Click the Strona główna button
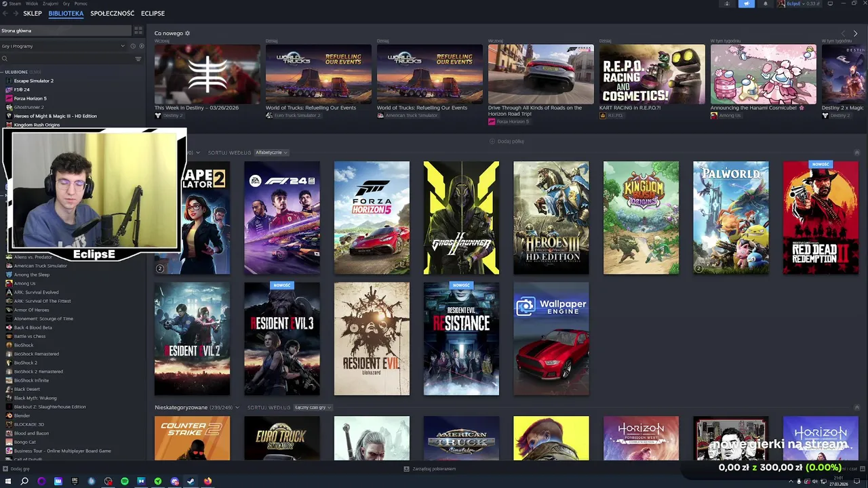Viewport: 868px width, 488px height. 66,30
